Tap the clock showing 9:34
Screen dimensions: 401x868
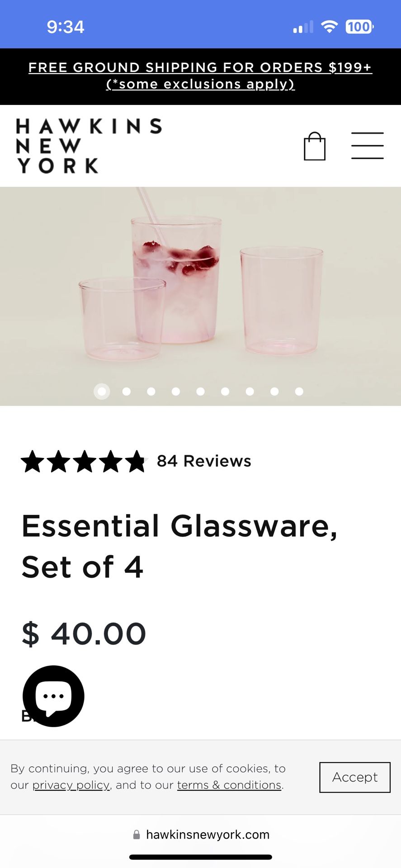coord(66,27)
